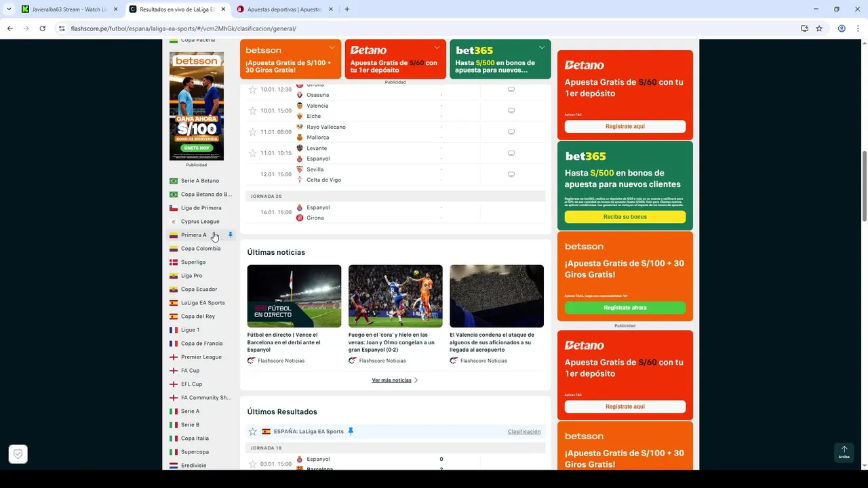This screenshot has height=488, width=868.
Task: Open the Chrome profile icon
Action: pyautogui.click(x=842, y=28)
